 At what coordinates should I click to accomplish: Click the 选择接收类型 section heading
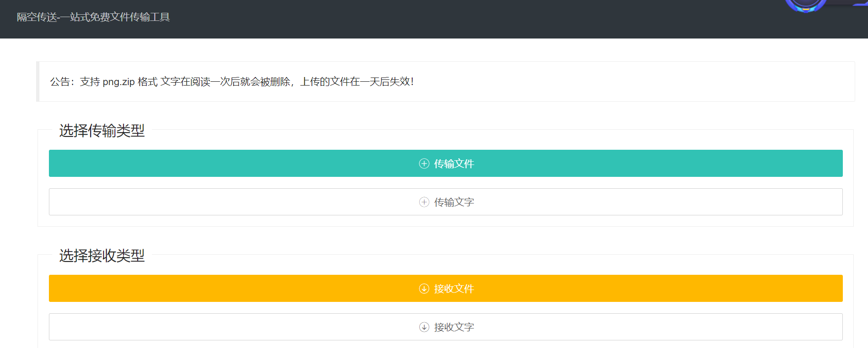[x=102, y=255]
